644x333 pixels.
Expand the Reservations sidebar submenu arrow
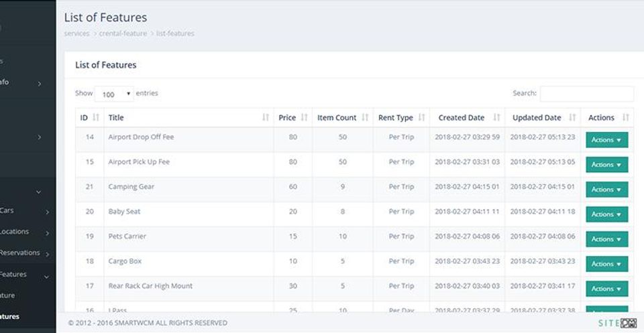(x=48, y=254)
